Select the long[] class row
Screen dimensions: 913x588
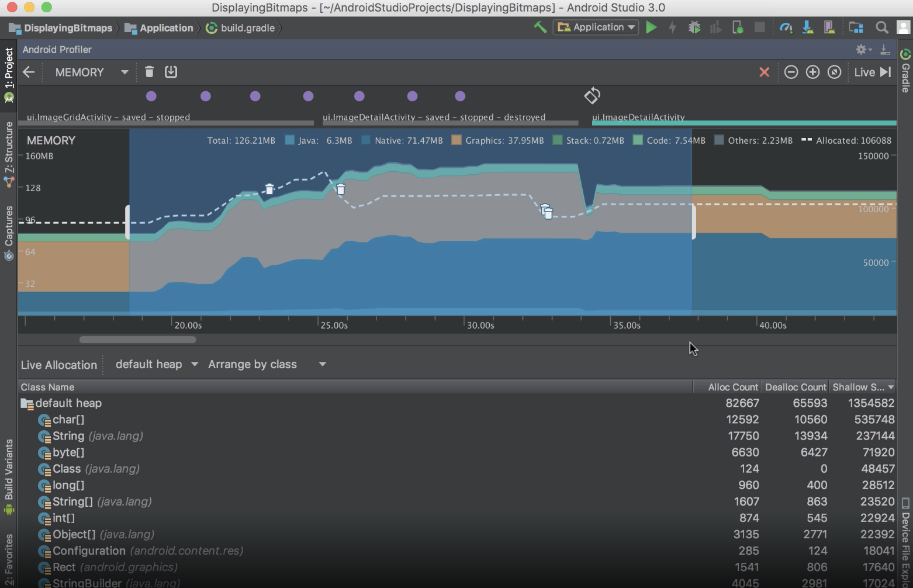(x=457, y=485)
